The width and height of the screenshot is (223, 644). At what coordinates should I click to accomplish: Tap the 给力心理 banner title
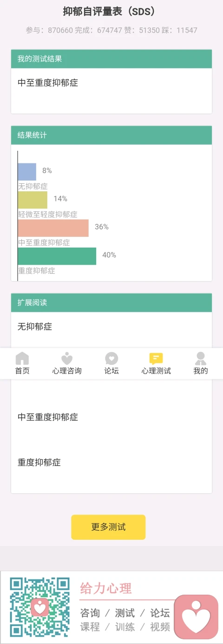pyautogui.click(x=106, y=588)
